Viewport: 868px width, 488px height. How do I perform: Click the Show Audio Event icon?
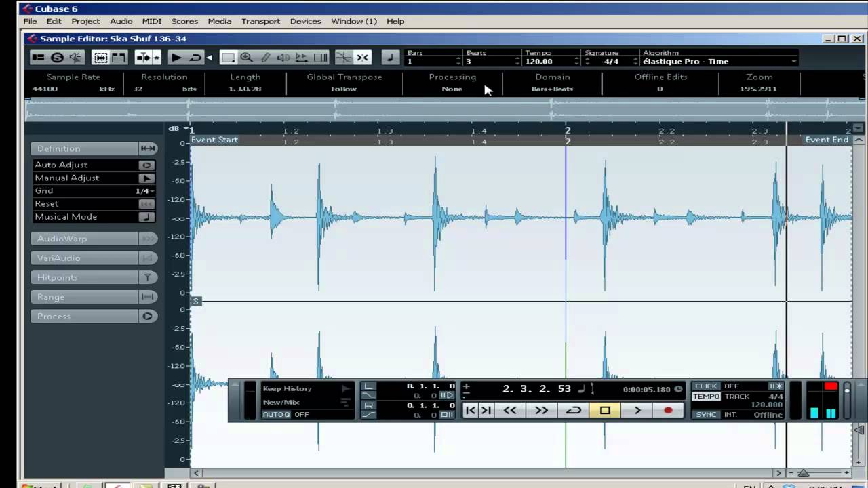[100, 58]
